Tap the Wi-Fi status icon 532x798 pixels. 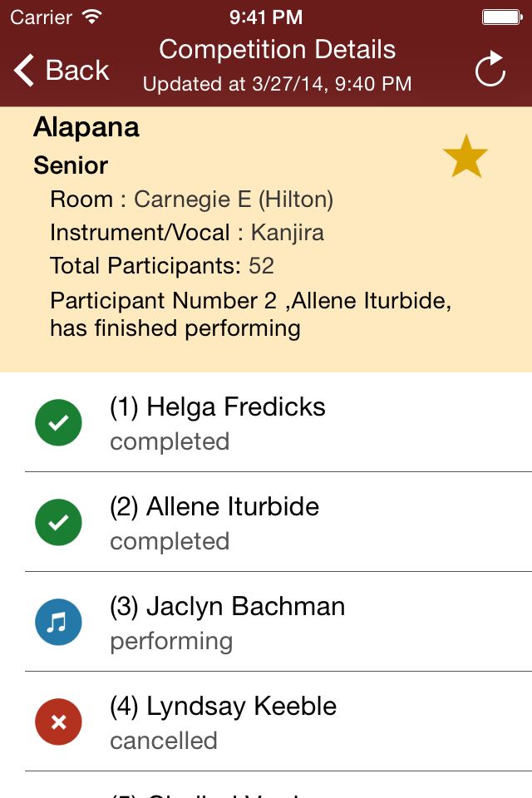coord(92,17)
